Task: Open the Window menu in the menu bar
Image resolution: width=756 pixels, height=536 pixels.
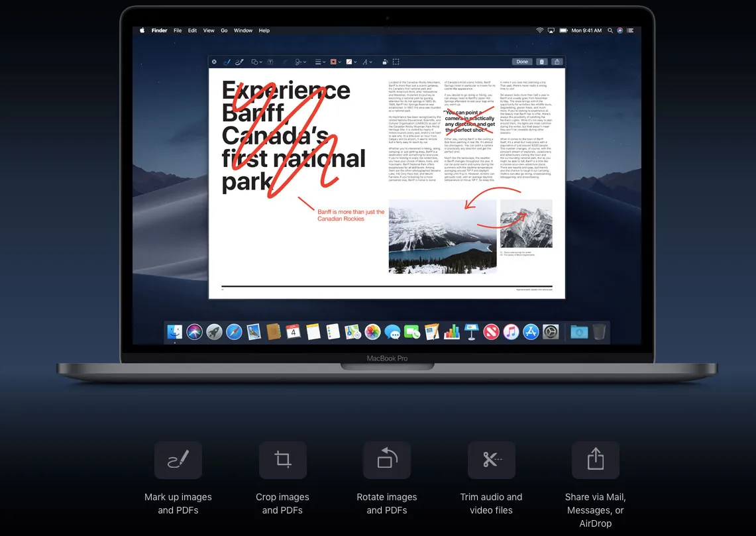Action: (243, 30)
